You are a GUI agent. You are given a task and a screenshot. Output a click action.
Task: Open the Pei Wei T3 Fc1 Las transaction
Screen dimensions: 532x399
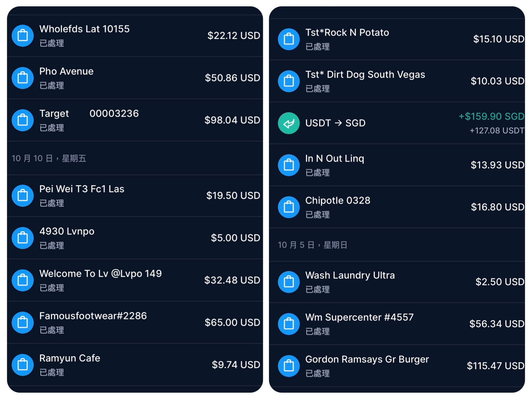click(82, 189)
